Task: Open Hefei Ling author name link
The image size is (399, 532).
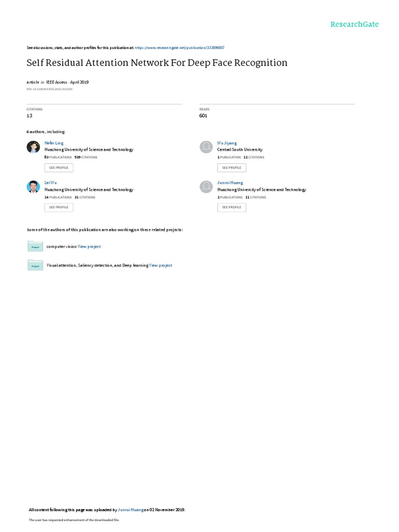Action: (54, 143)
